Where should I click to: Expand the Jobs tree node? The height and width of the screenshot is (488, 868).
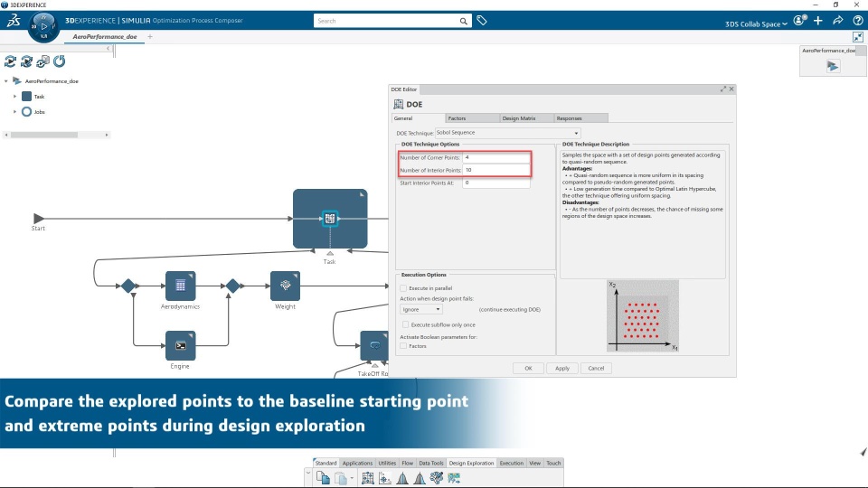(15, 112)
